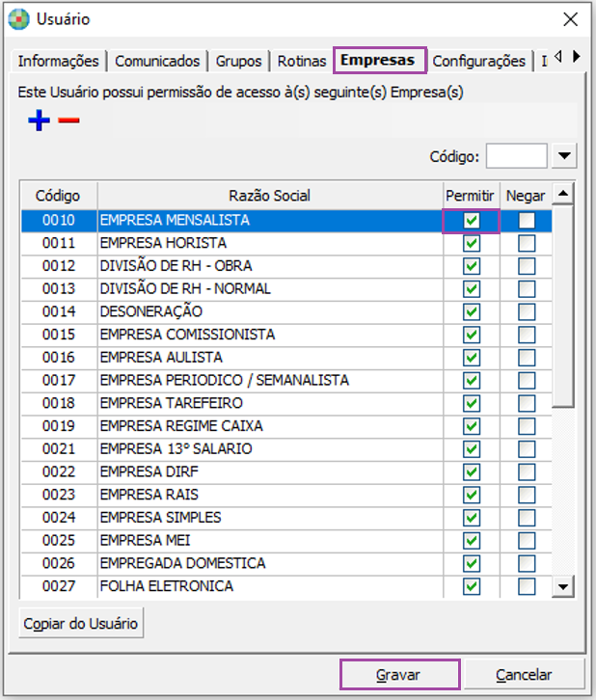Check Negar for EMPRESA HORISTA
The image size is (596, 700).
(x=527, y=243)
